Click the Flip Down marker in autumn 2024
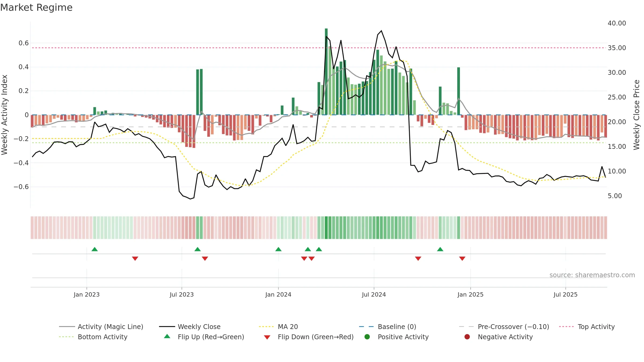 [418, 258]
